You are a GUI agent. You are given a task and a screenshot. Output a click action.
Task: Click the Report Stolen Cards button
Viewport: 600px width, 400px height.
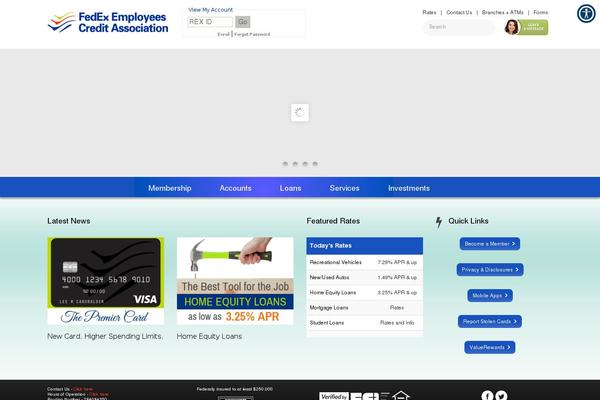490,322
